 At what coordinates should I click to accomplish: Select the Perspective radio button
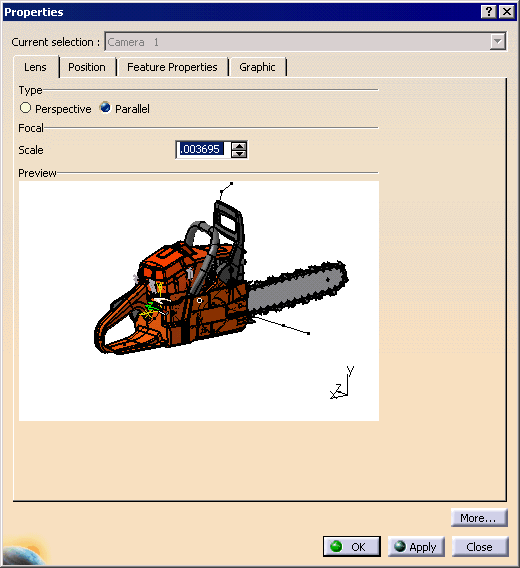tap(25, 108)
